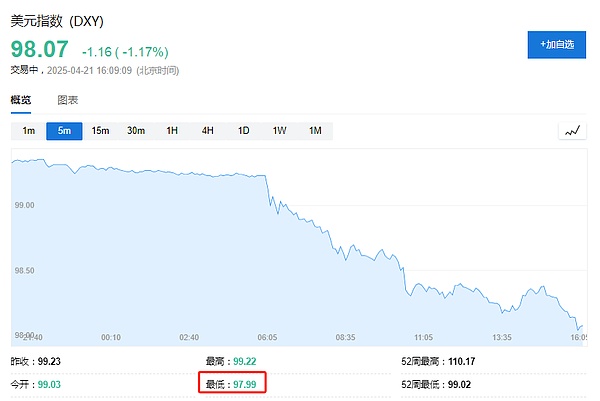Click the line chart style icon

pyautogui.click(x=572, y=131)
